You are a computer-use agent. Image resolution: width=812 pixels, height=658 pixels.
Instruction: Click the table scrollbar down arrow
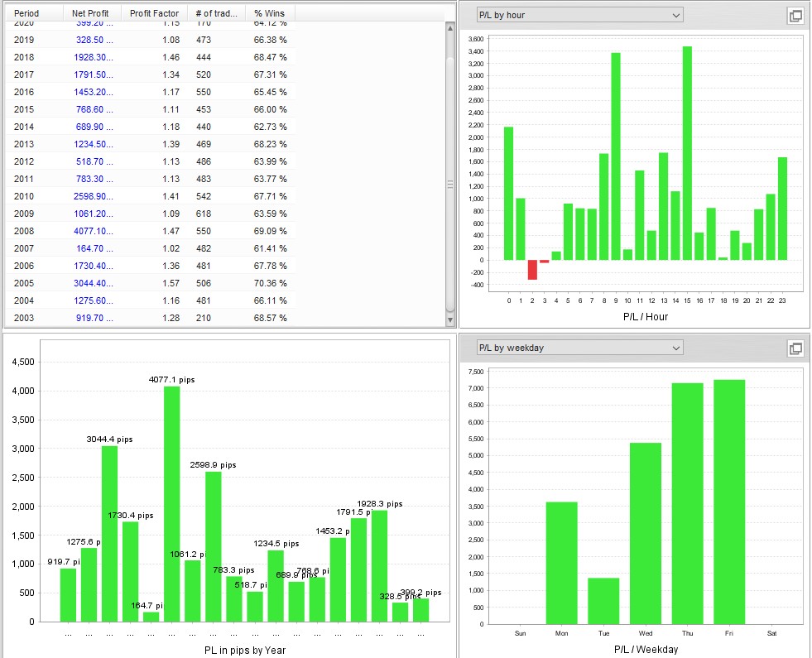click(x=450, y=320)
